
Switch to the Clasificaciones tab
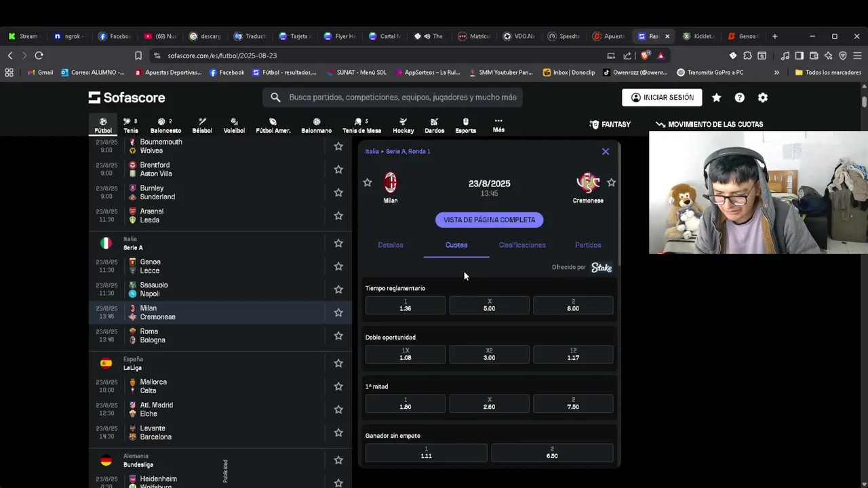point(522,245)
